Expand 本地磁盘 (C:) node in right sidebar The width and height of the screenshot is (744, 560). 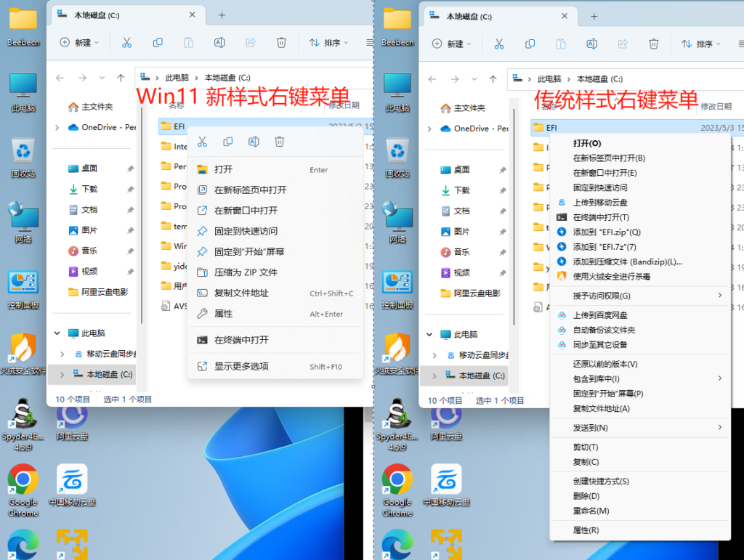[434, 376]
